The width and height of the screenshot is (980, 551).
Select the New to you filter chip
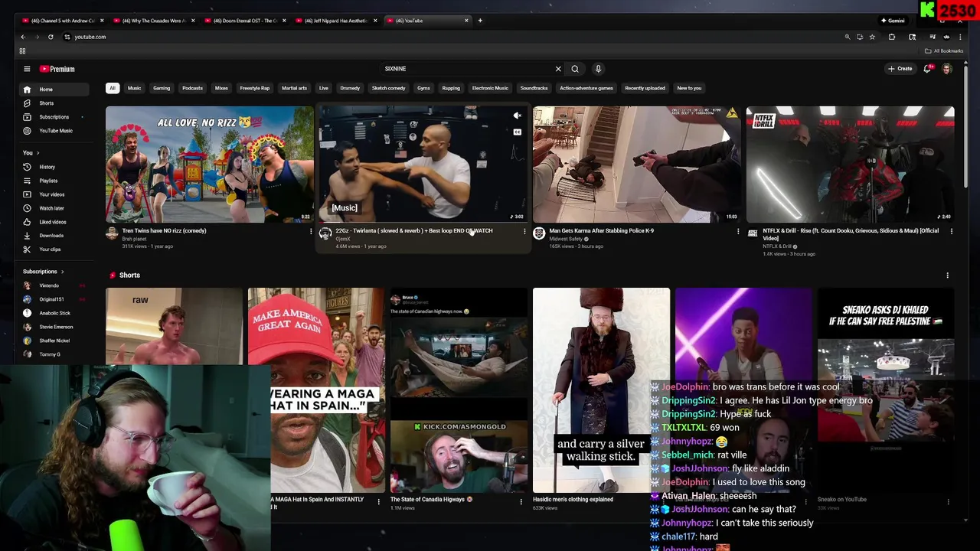pyautogui.click(x=689, y=88)
